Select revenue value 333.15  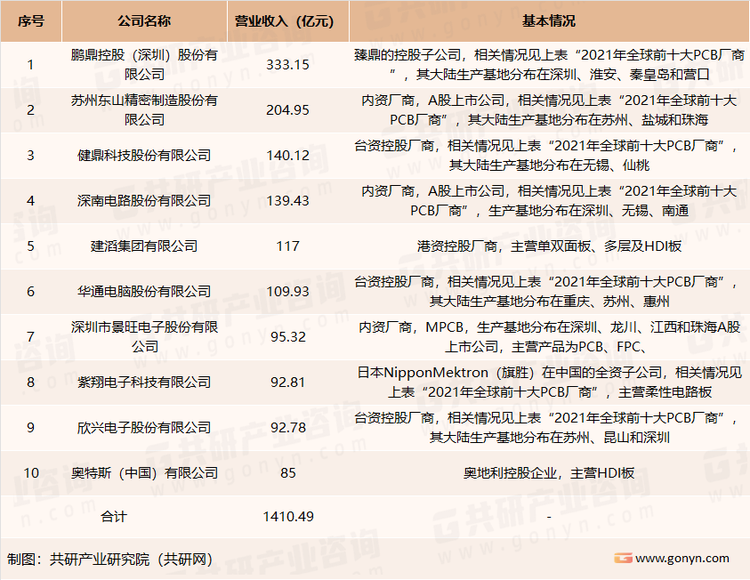288,65
